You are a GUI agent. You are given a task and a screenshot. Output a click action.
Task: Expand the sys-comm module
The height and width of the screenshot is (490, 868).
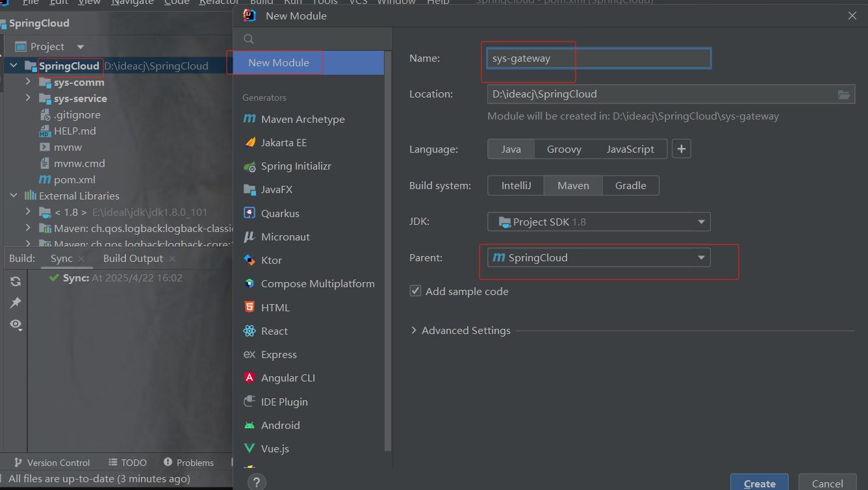pyautogui.click(x=28, y=82)
